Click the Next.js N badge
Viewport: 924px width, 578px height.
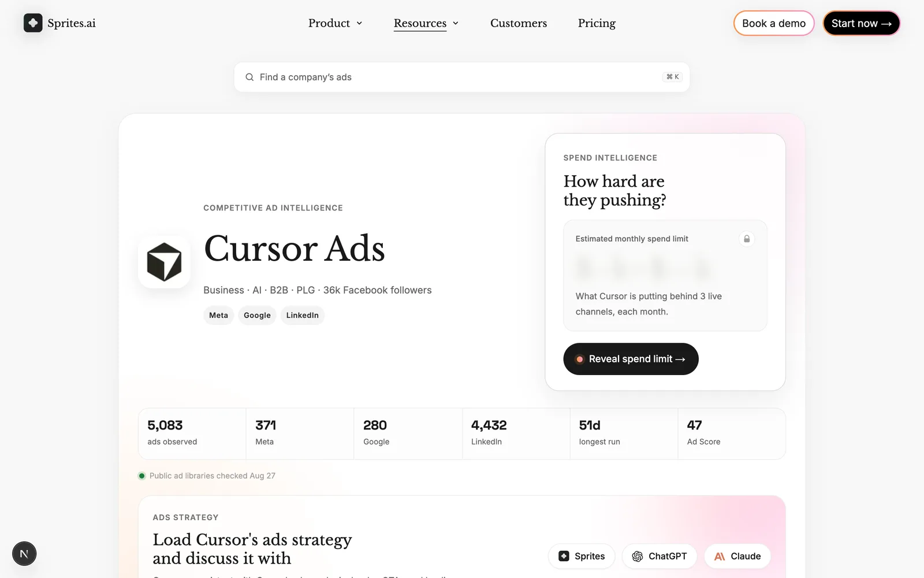point(24,554)
